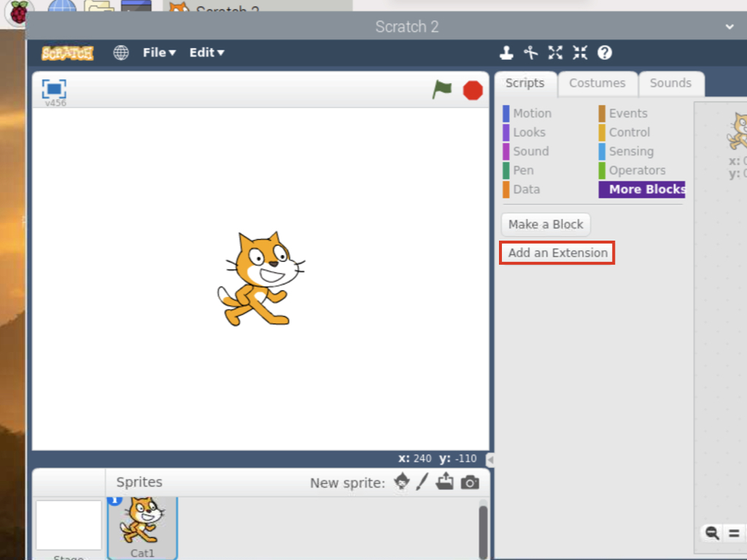
Task: Start the project with the green flag
Action: pyautogui.click(x=441, y=90)
